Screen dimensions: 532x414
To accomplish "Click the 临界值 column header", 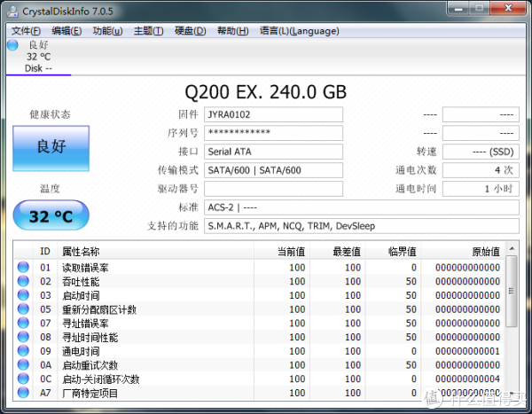I will (x=393, y=252).
